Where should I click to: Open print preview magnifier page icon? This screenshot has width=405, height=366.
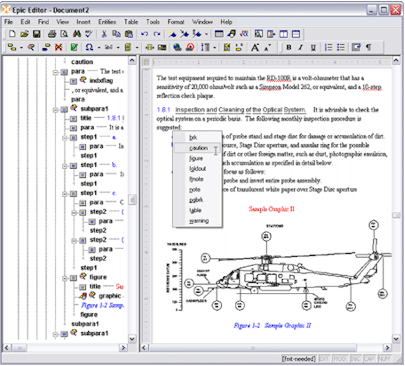(64, 34)
